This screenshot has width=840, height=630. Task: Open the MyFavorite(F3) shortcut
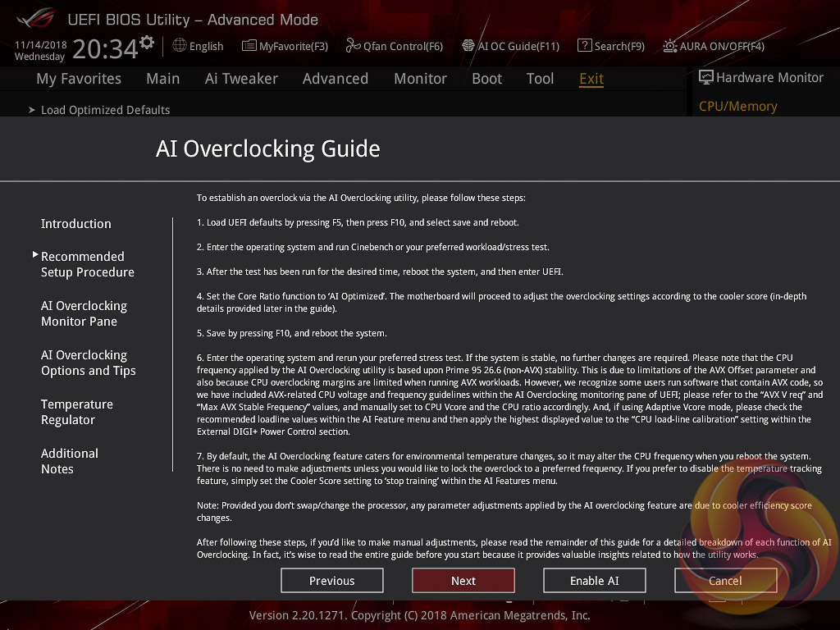coord(294,46)
